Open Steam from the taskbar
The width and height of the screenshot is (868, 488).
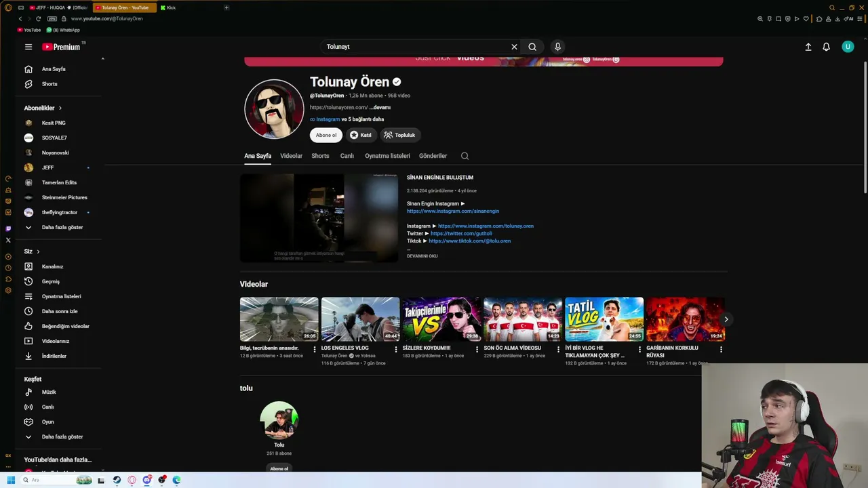[x=117, y=480]
